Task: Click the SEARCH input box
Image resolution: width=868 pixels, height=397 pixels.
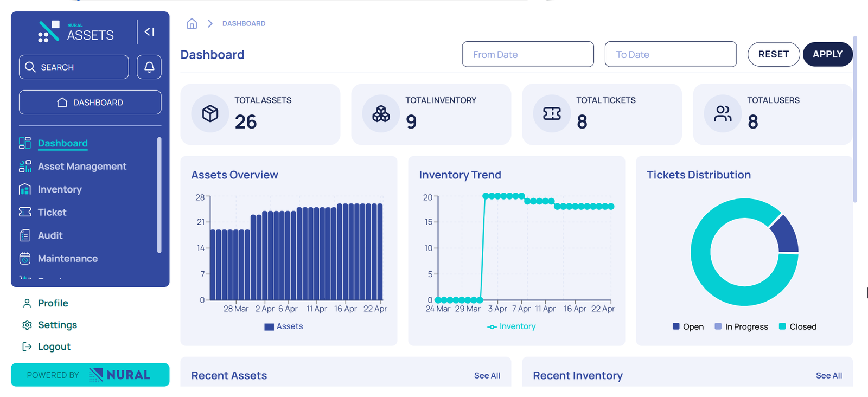Action: (74, 67)
